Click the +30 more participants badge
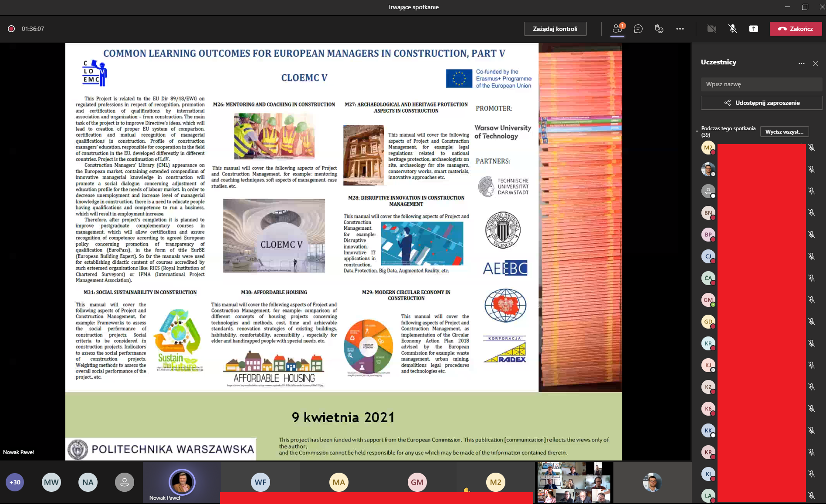This screenshot has height=504, width=826. click(x=15, y=482)
